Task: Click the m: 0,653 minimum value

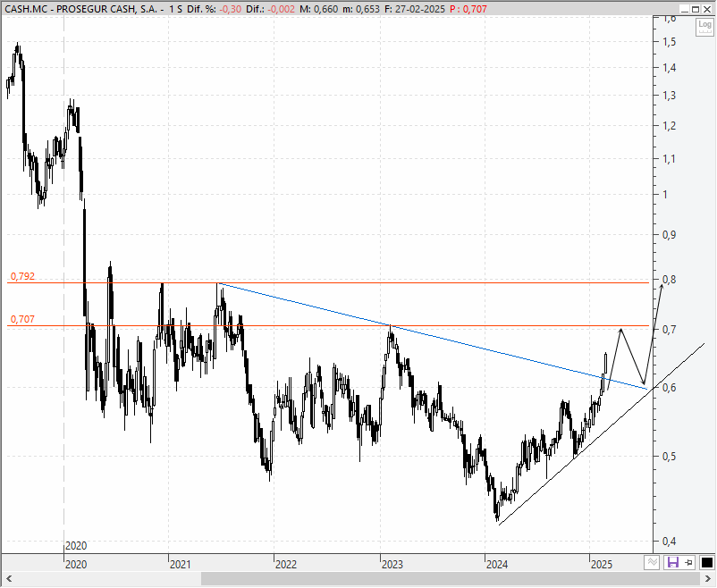Action: [362, 9]
